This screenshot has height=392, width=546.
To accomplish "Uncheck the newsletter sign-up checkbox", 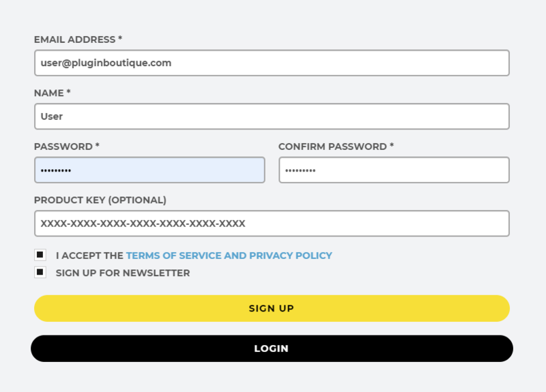I will pyautogui.click(x=40, y=273).
